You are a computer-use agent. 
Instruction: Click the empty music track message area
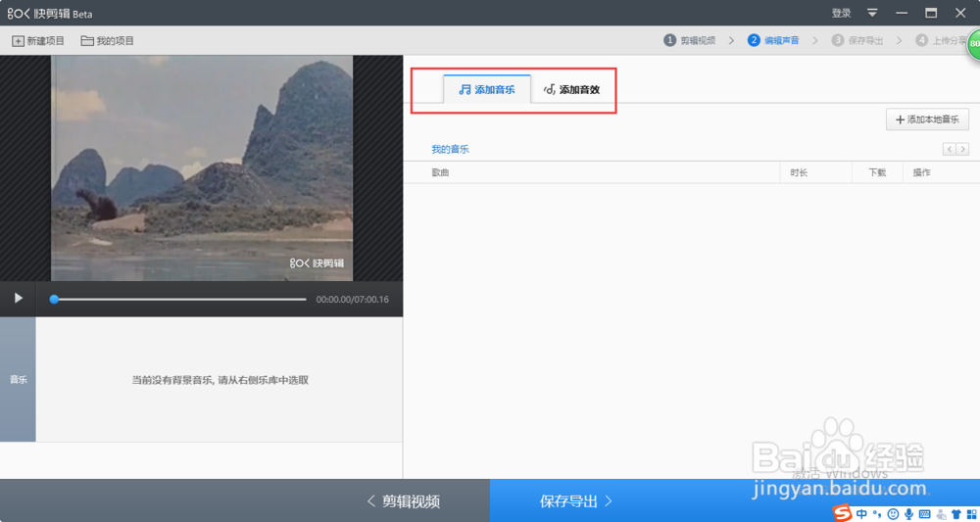(x=220, y=380)
